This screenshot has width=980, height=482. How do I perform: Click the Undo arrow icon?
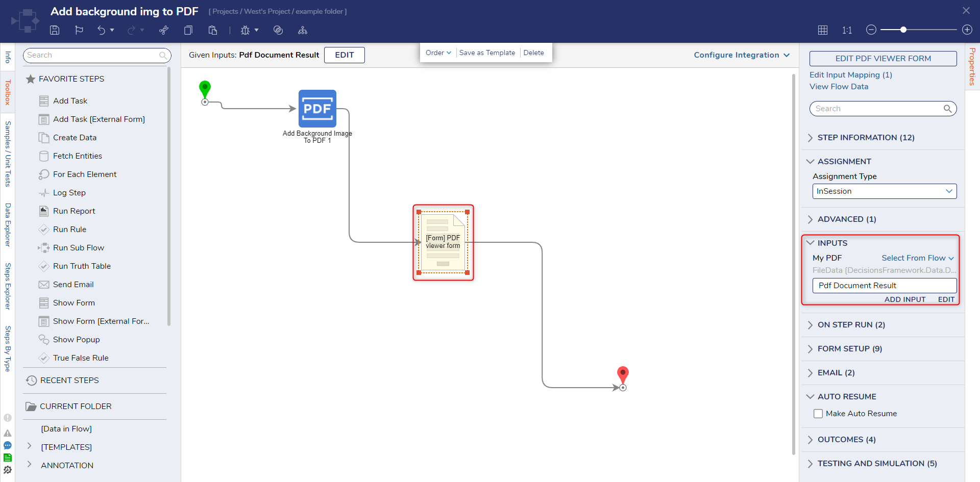point(101,30)
